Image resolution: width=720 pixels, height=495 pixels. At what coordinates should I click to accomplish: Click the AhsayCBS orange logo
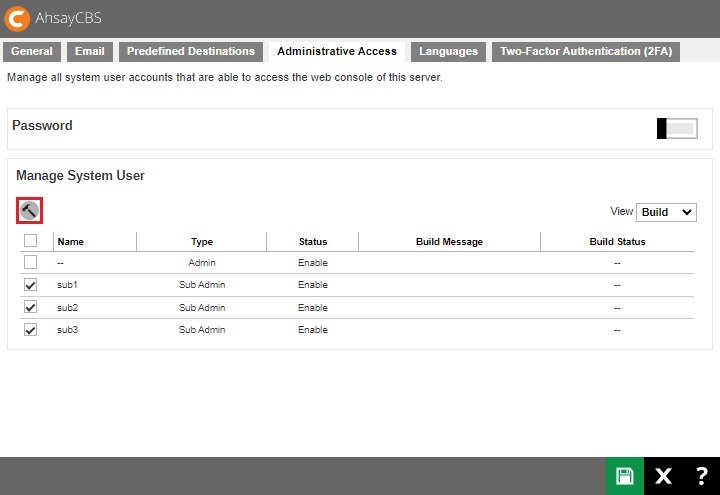17,18
